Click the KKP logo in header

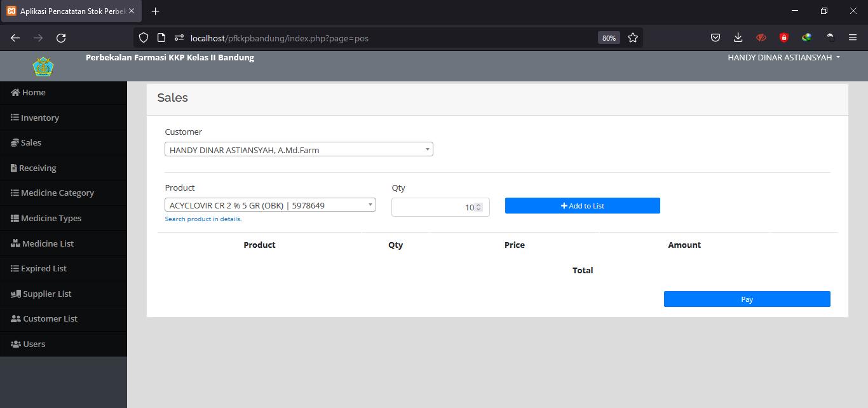pyautogui.click(x=43, y=66)
